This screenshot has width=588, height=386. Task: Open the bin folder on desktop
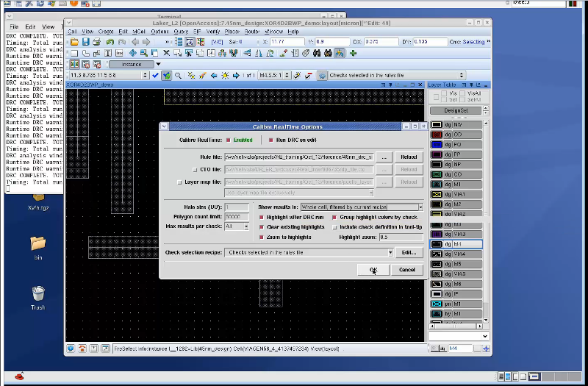point(38,248)
